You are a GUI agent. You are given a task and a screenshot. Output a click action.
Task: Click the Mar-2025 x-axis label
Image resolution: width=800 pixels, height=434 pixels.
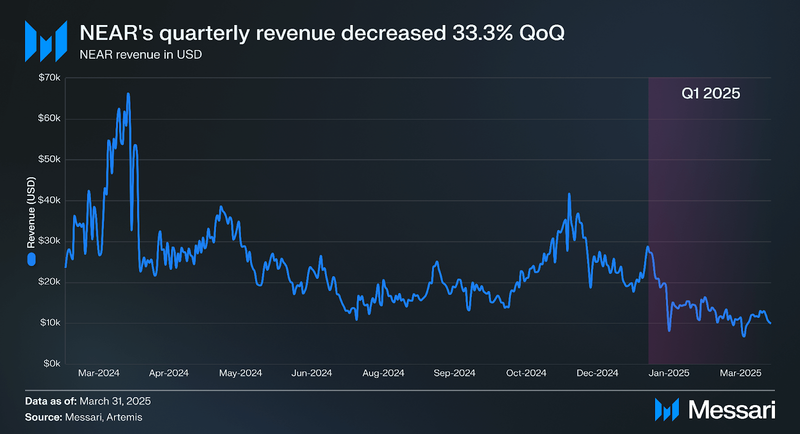click(740, 373)
